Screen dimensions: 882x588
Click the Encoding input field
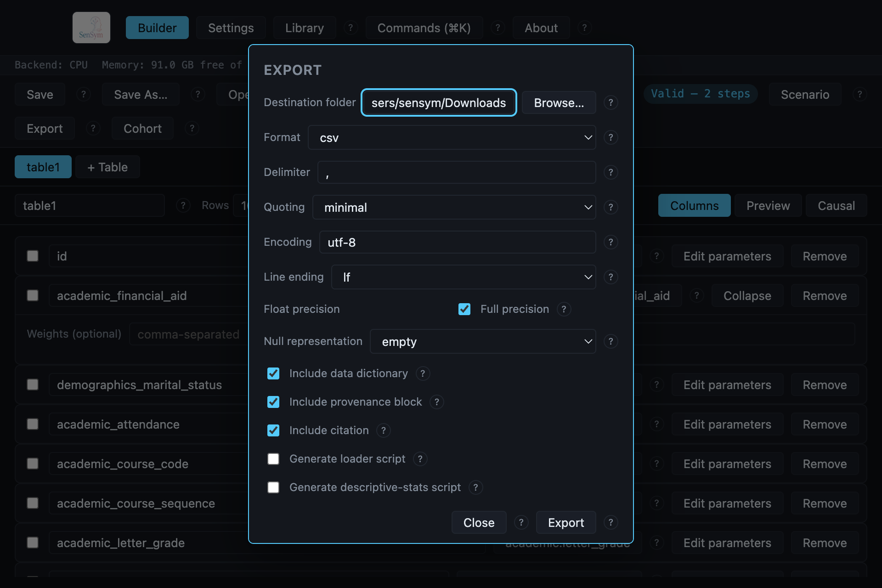458,242
